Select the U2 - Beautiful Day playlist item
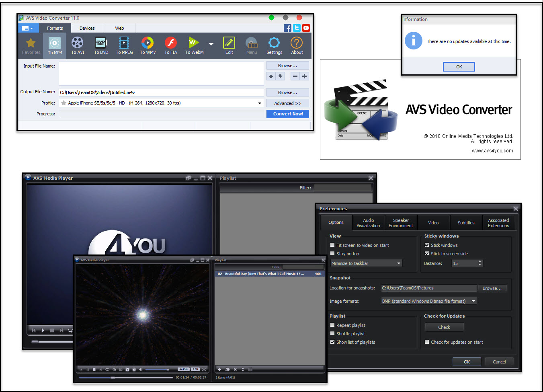 [270, 274]
